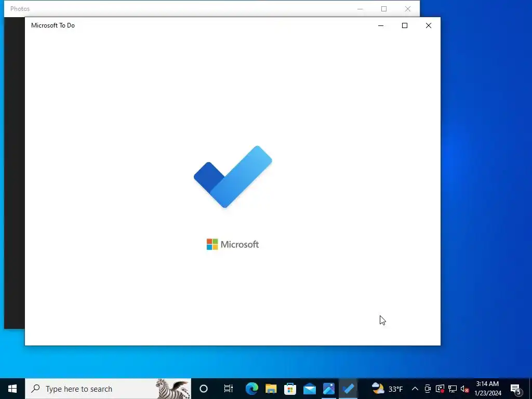
Task: Maximize the Photos window
Action: (384, 9)
